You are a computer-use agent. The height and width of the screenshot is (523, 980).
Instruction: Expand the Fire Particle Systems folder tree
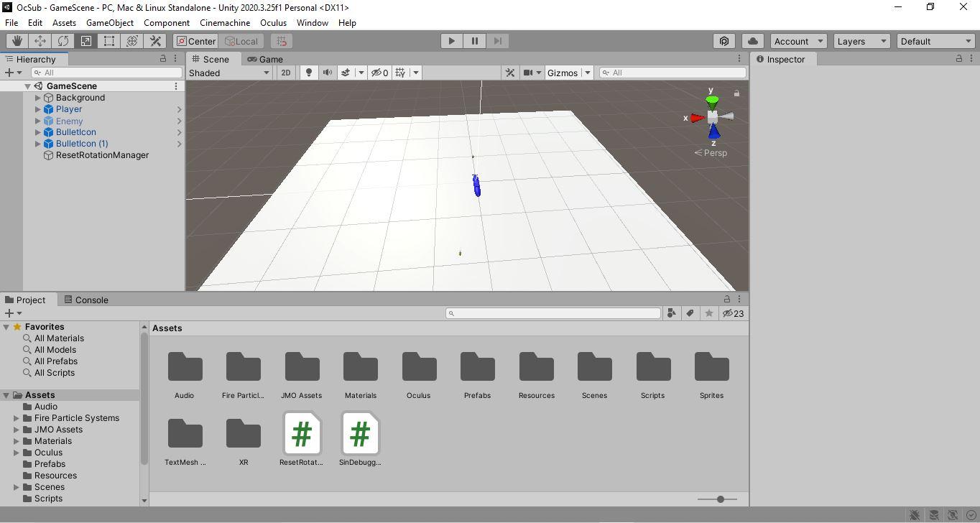pyautogui.click(x=17, y=418)
